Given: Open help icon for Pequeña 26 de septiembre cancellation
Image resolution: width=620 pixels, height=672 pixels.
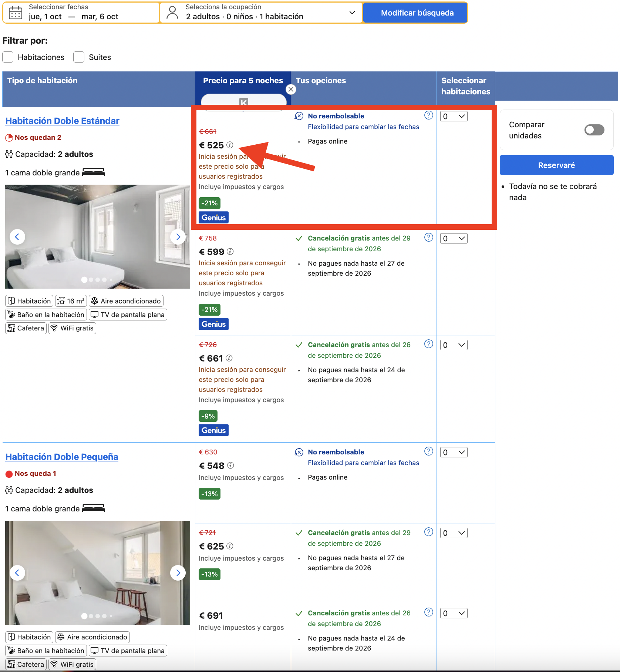Looking at the screenshot, I should 429,612.
